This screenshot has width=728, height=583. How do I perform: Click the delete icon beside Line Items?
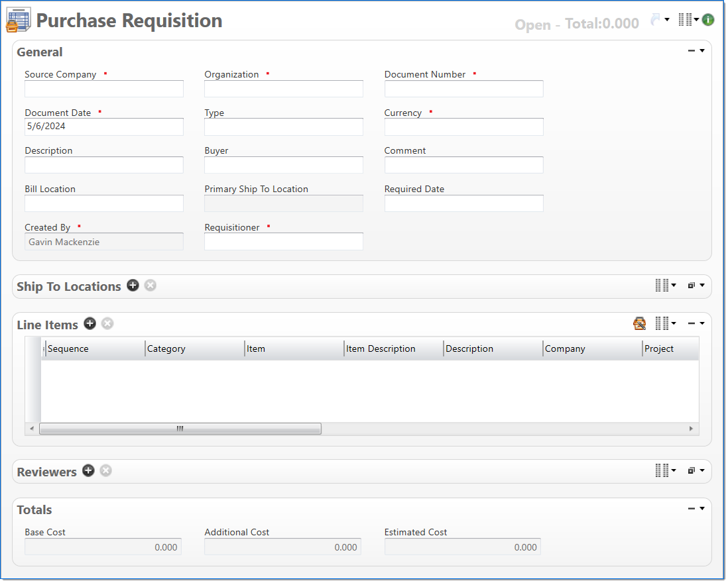(107, 323)
